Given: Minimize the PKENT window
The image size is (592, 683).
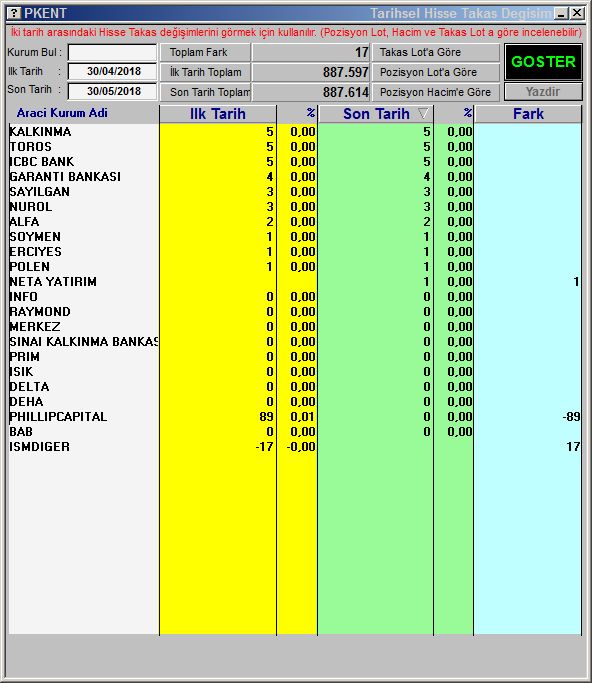Looking at the screenshot, I should pos(562,14).
